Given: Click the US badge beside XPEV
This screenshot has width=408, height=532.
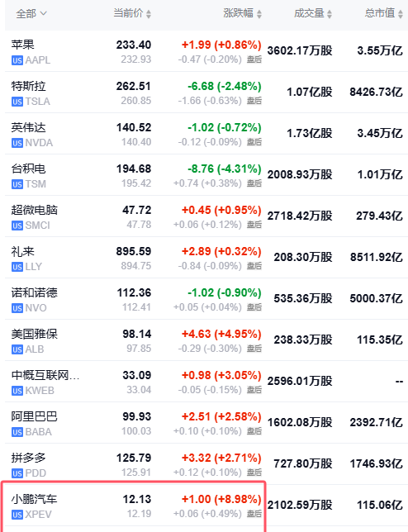Looking at the screenshot, I should point(17,515).
